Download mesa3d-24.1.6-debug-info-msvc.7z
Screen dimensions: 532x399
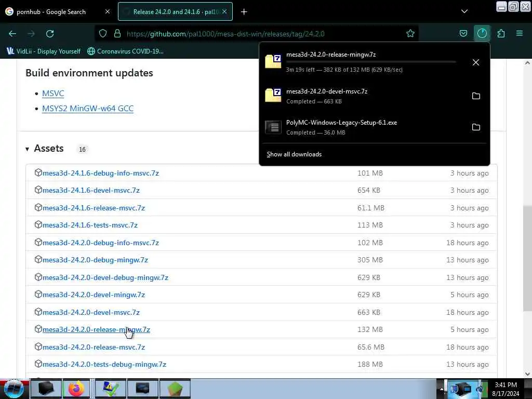coord(101,173)
